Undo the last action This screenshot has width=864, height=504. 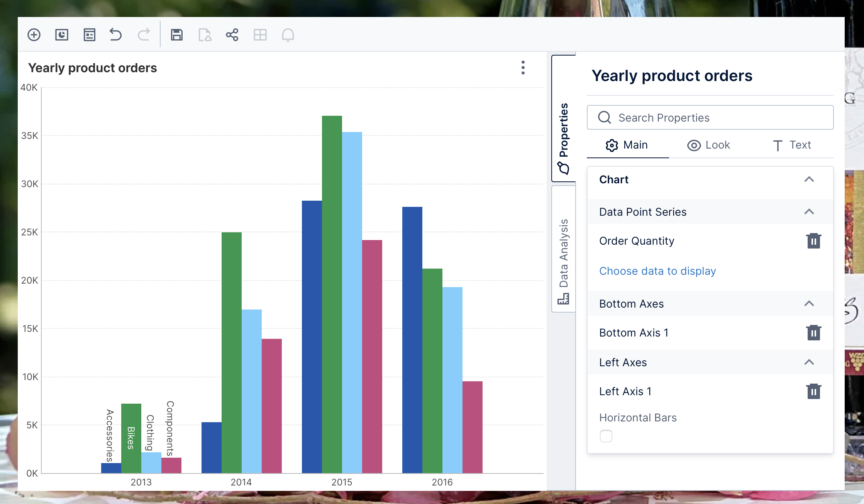[115, 35]
